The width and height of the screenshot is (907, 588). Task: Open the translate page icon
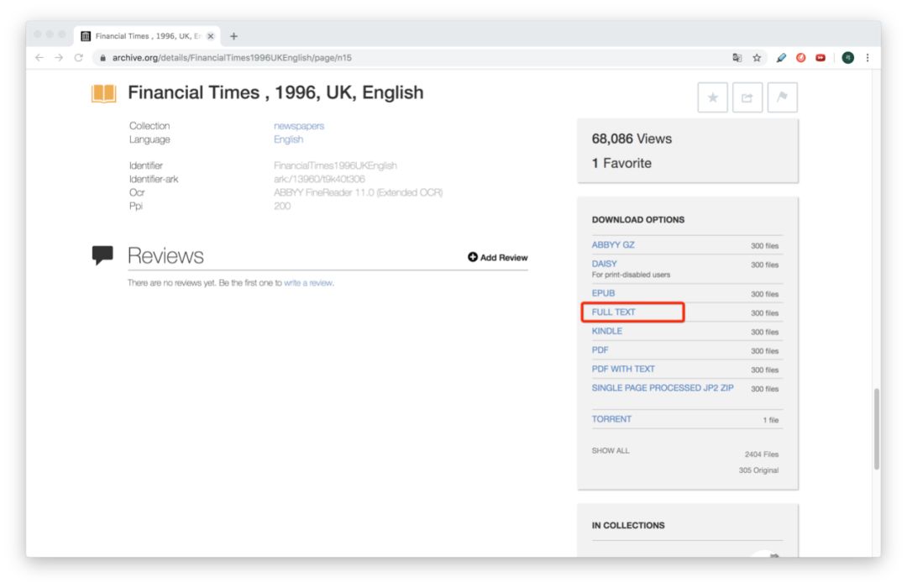[737, 58]
